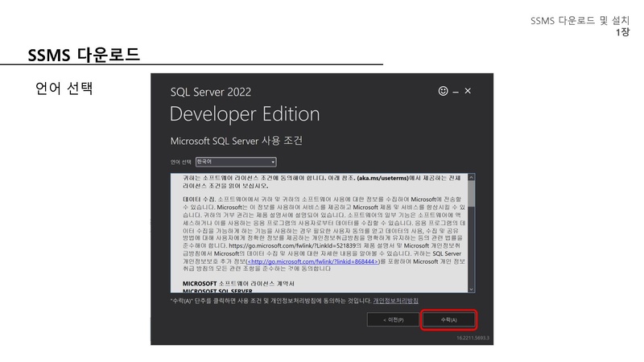Click the empty scrollbar track below thumb
This screenshot has height=362, width=644.
tap(472, 249)
